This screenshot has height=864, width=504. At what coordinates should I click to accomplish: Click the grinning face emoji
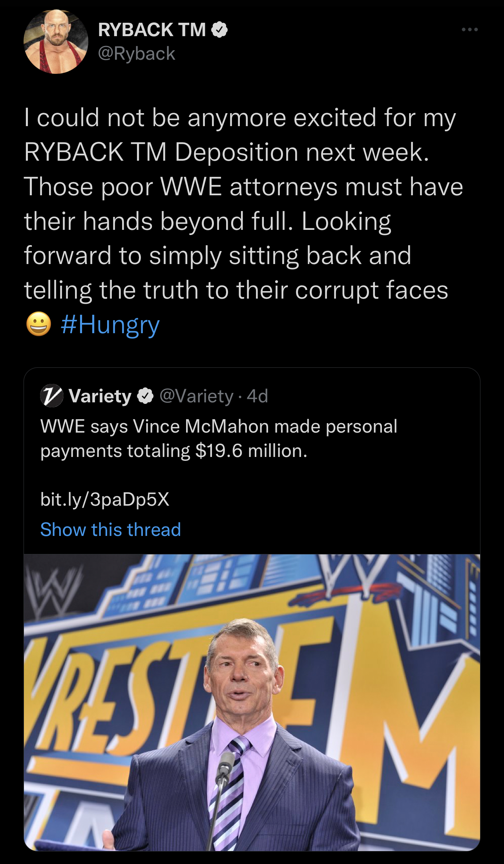pyautogui.click(x=38, y=325)
